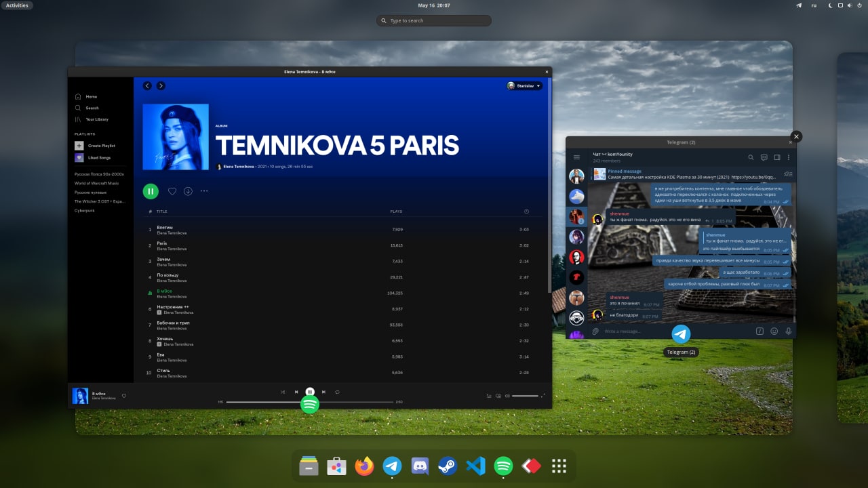Launch Visual Studio Code from the dock

point(475,466)
